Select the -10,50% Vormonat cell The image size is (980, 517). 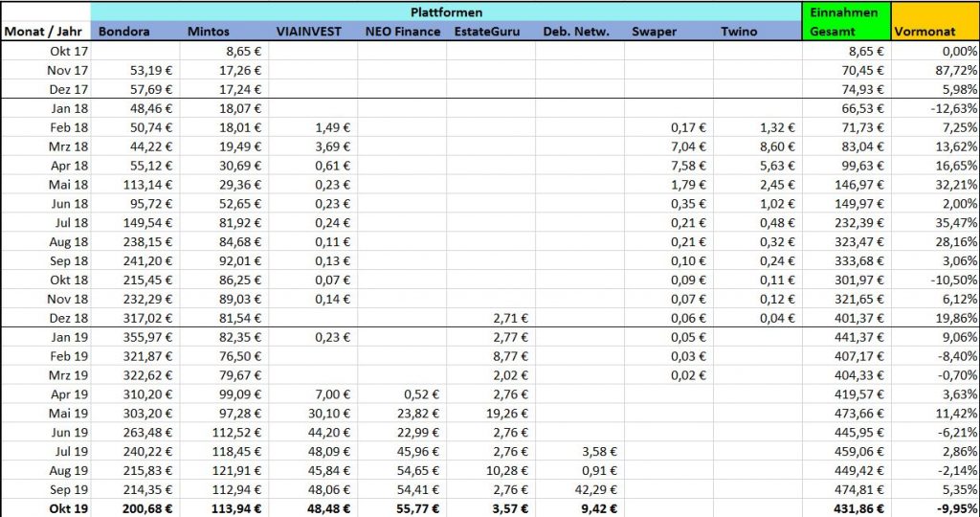click(x=936, y=281)
